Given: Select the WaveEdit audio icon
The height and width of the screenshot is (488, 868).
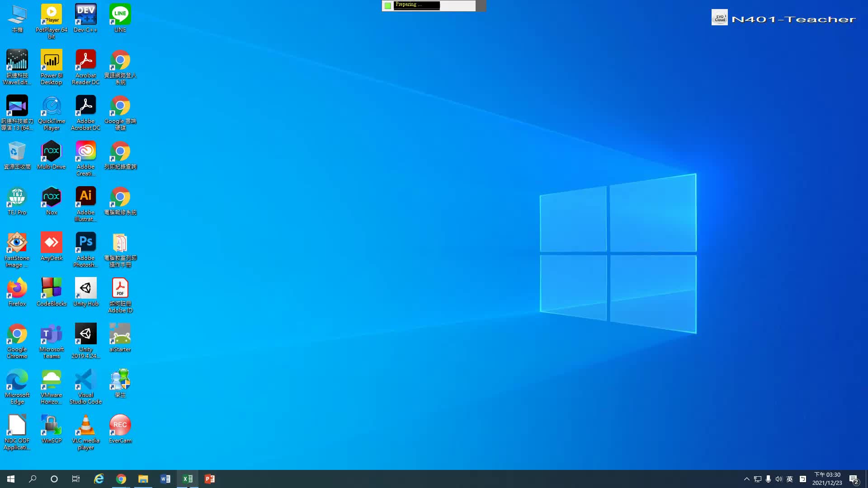Looking at the screenshot, I should [17, 67].
